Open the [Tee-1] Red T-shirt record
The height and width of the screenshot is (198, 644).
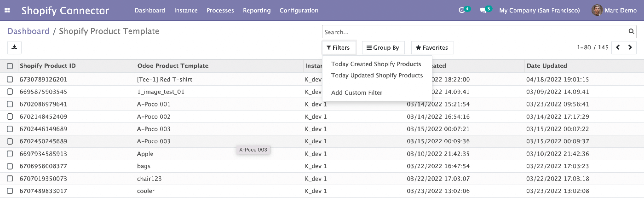click(x=165, y=79)
